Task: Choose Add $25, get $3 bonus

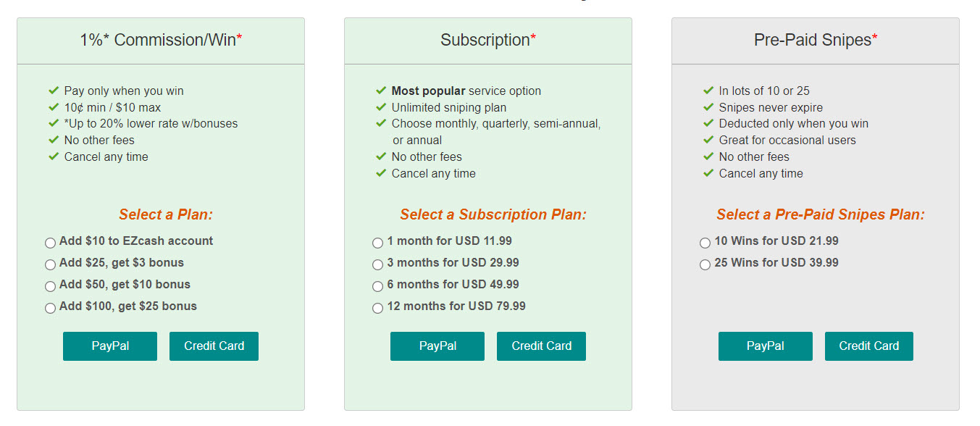Action: [x=50, y=264]
